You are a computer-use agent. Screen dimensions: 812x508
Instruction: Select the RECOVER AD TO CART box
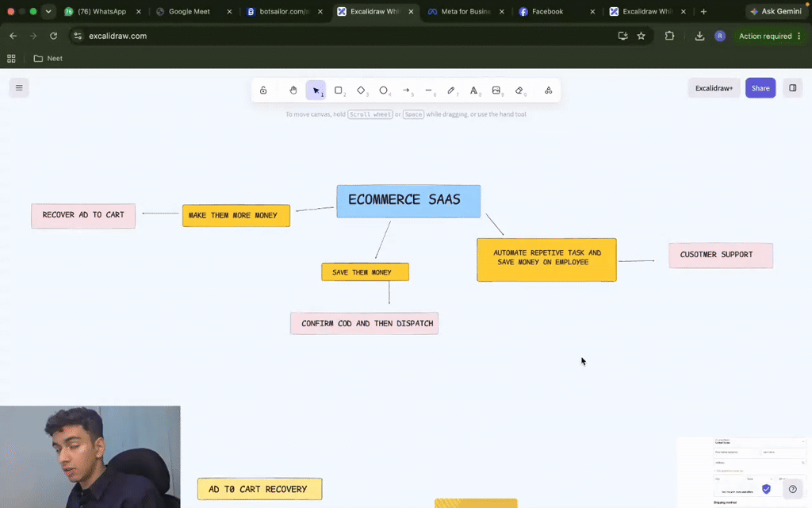[83, 216]
